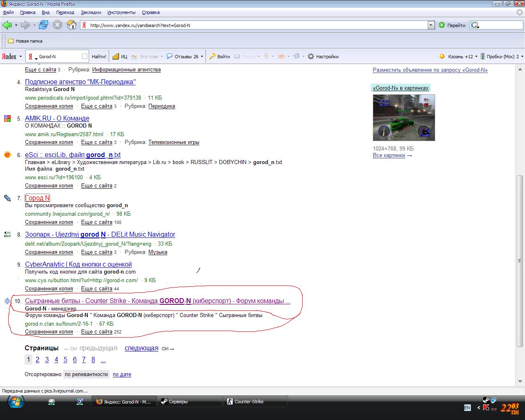Viewport: 525px width, 420px height.
Task: Open the Файл menu
Action: (x=8, y=12)
